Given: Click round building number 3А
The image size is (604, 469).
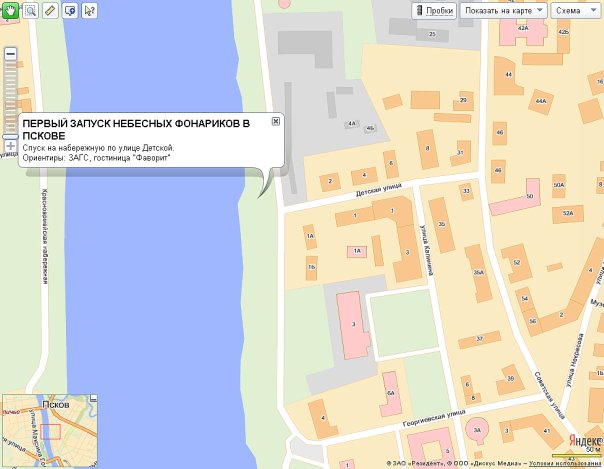Looking at the screenshot, I should (x=477, y=430).
